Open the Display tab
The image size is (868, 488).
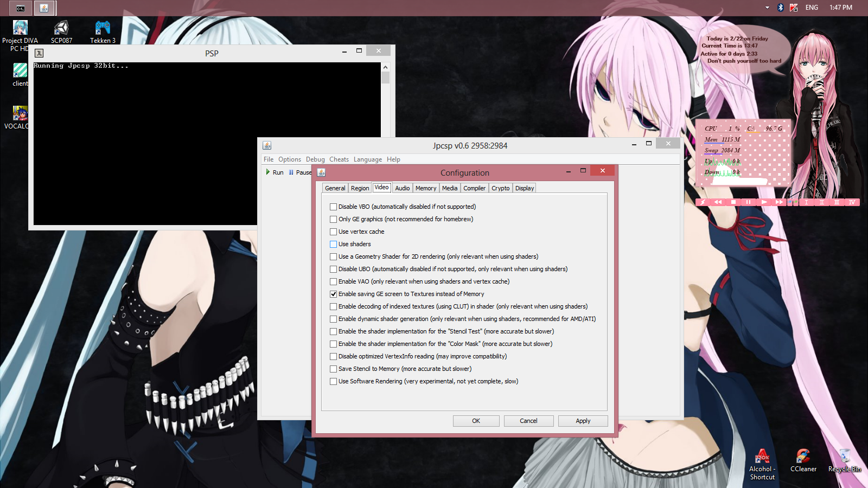point(525,188)
